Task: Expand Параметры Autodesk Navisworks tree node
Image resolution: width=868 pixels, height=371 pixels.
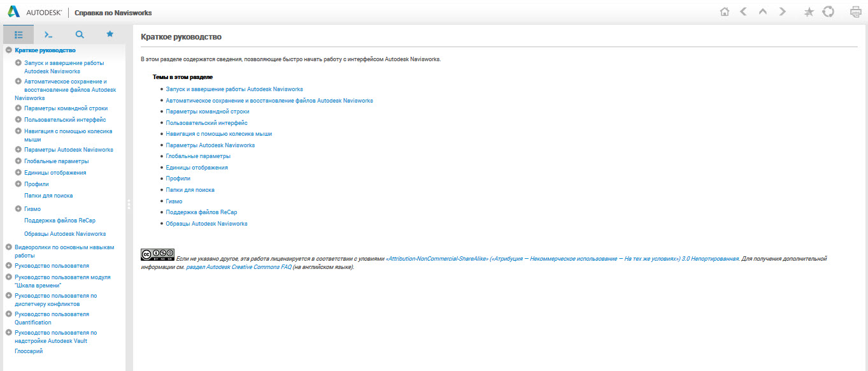Action: pyautogui.click(x=18, y=149)
